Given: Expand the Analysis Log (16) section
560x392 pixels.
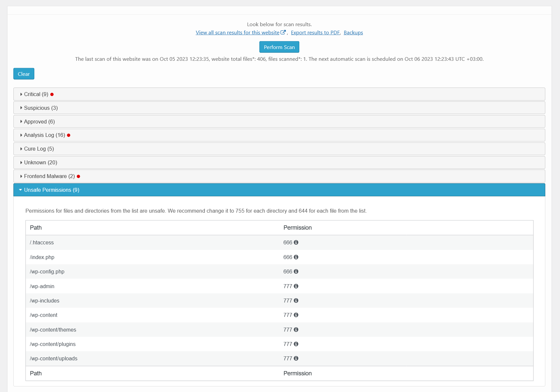Looking at the screenshot, I should [x=279, y=135].
